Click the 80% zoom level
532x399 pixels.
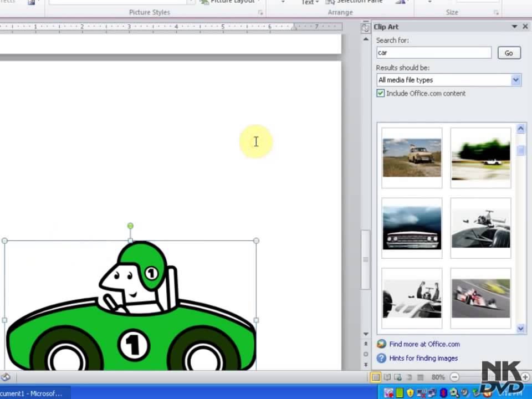pyautogui.click(x=438, y=377)
